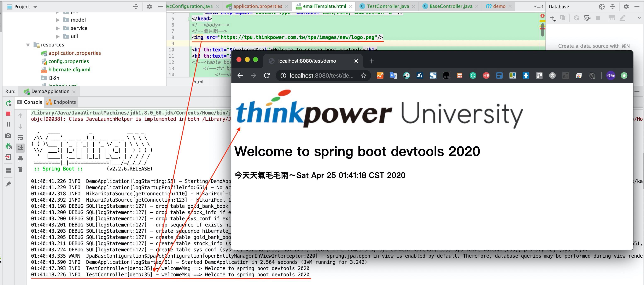Open the Project panel settings gear
The image size is (644, 285).
click(150, 7)
